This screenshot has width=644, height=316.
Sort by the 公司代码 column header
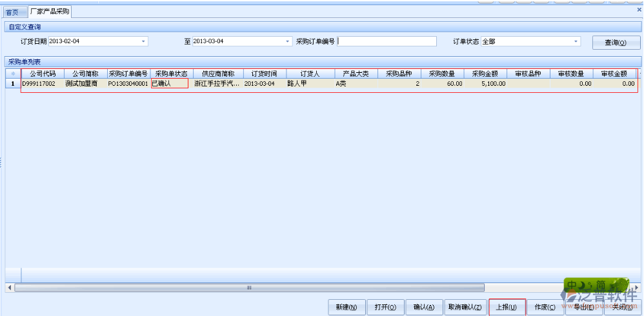pyautogui.click(x=43, y=74)
